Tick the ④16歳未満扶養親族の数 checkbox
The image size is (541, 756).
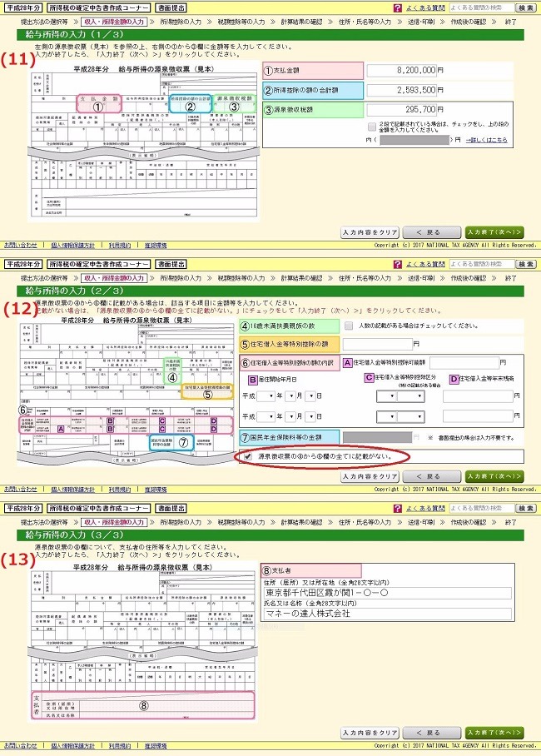[349, 326]
